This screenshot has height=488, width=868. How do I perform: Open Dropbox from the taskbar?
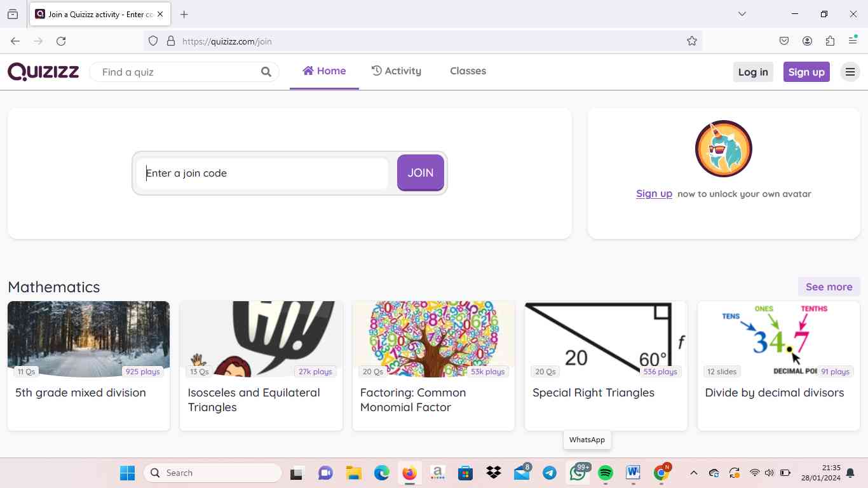point(494,473)
